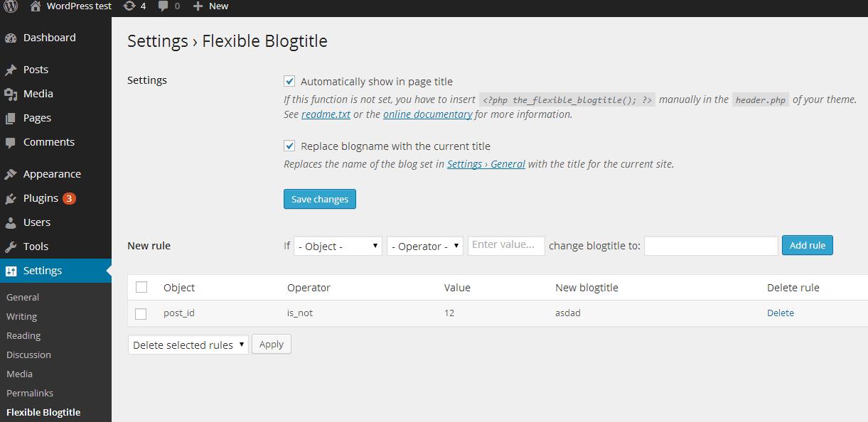This screenshot has width=868, height=422.
Task: Click the Media sidebar icon
Action: [11, 94]
